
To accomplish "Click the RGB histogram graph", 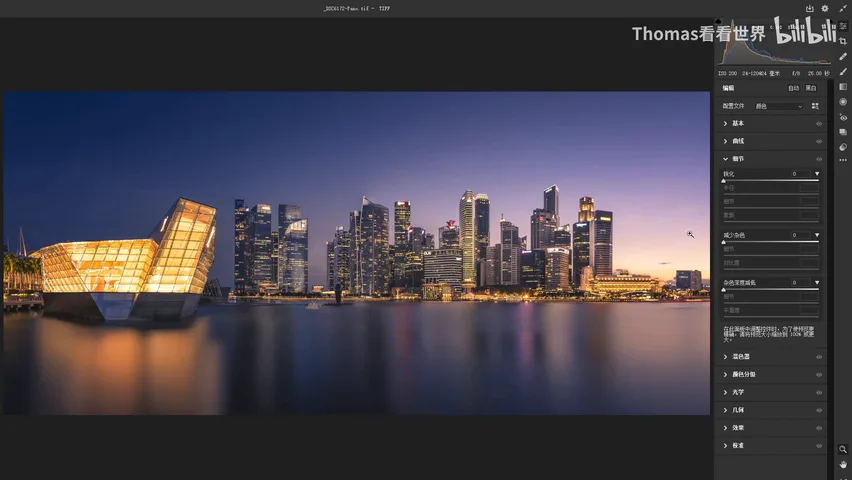I will [x=775, y=42].
